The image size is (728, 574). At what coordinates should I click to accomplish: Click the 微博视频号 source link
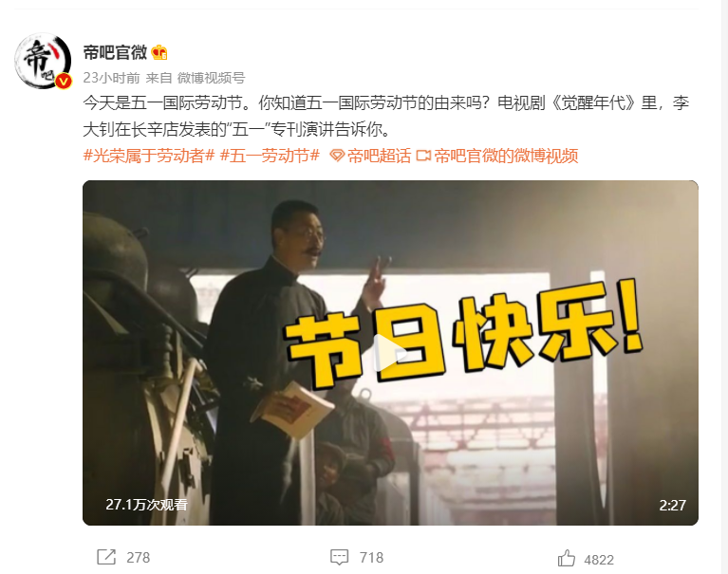coord(212,78)
